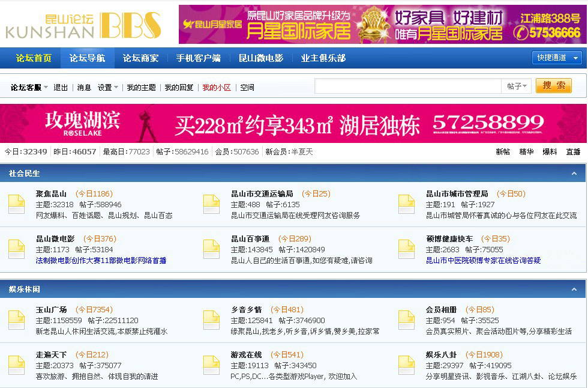Open the folder icon beside 乡音乡情

click(211, 320)
